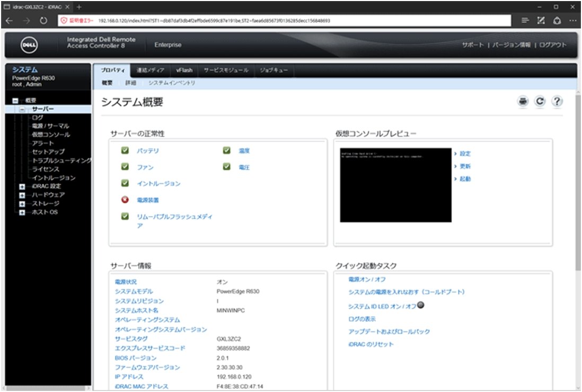
Task: Collapse the サーバー tree node
Action: [22, 109]
